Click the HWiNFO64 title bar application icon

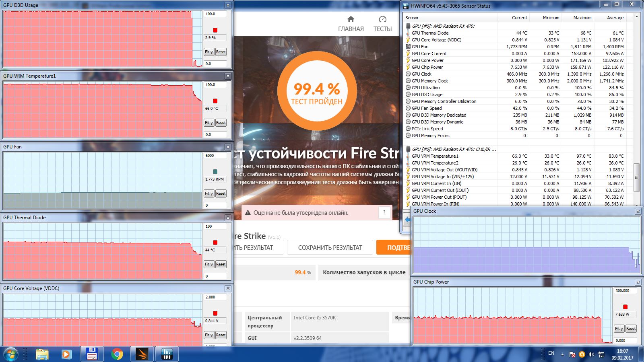click(406, 6)
